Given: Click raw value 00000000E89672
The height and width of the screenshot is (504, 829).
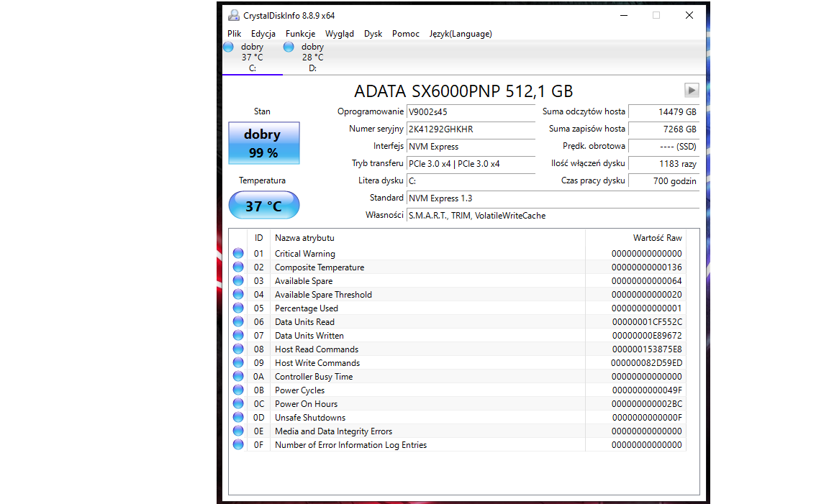Looking at the screenshot, I should coord(647,336).
